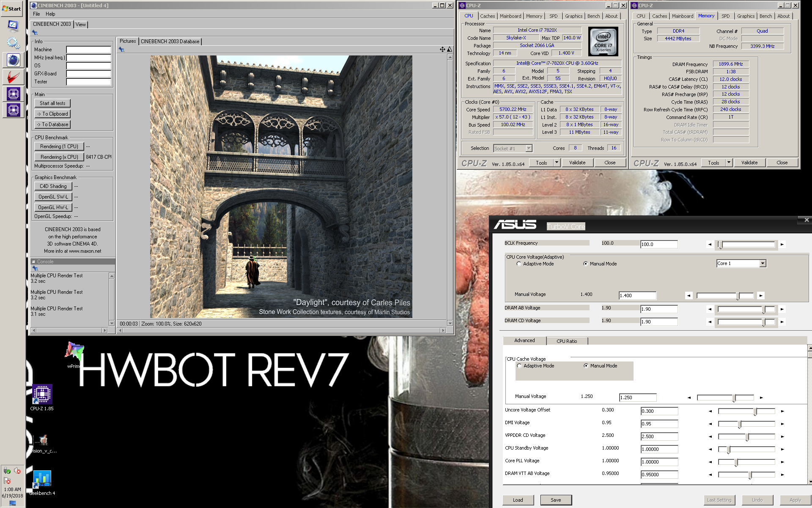Open CPU-Z 1.85 desktop shortcut
This screenshot has width=812, height=508.
[42, 398]
